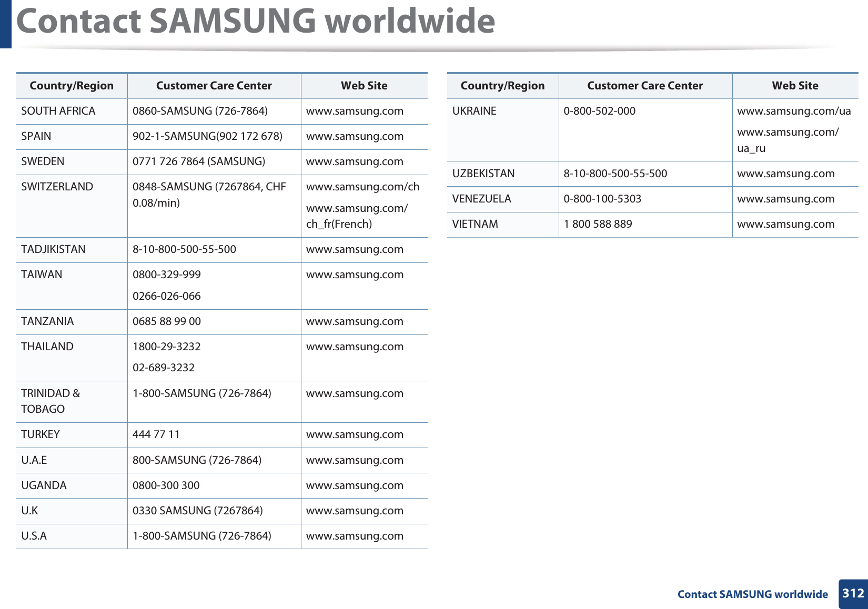Click the 8-10-800-500-55-500 number for UZBEKISTAN
The image size is (868, 609).
(615, 174)
